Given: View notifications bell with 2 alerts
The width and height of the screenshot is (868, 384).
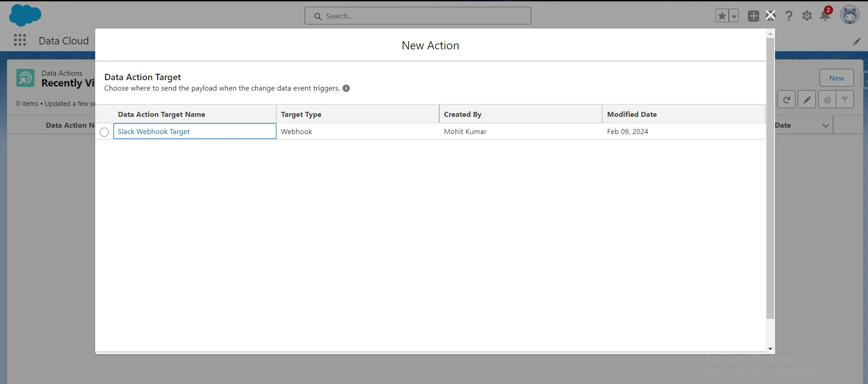Looking at the screenshot, I should pyautogui.click(x=825, y=15).
